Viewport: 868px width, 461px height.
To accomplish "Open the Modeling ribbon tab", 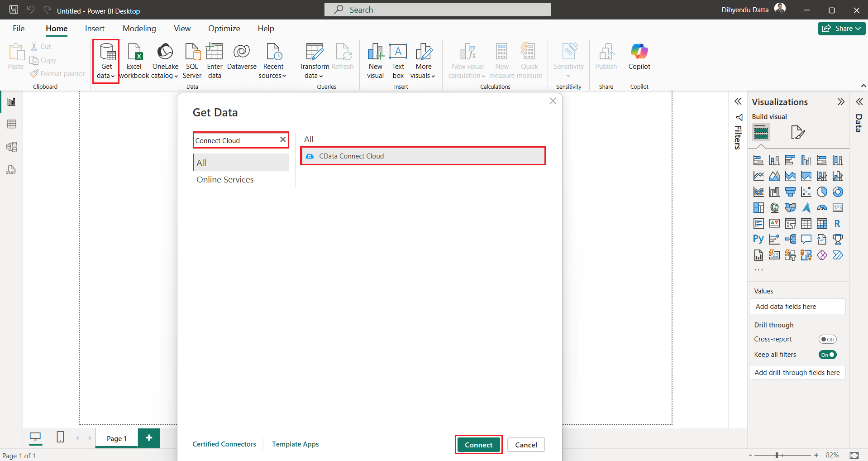I will coord(139,29).
